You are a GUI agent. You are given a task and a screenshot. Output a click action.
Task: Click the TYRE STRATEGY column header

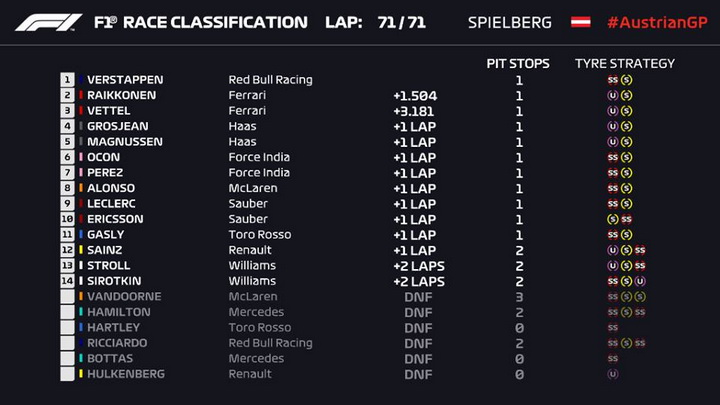coord(625,63)
